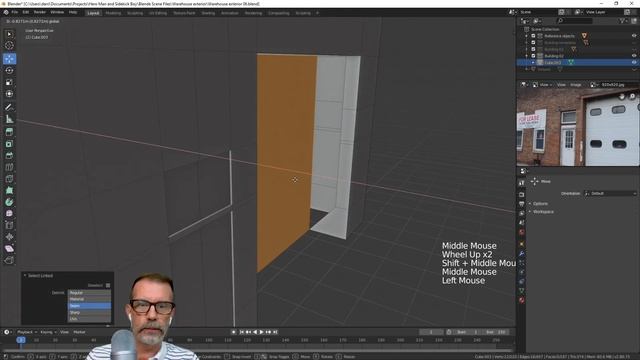Open outliner filter dropdown

click(x=624, y=21)
